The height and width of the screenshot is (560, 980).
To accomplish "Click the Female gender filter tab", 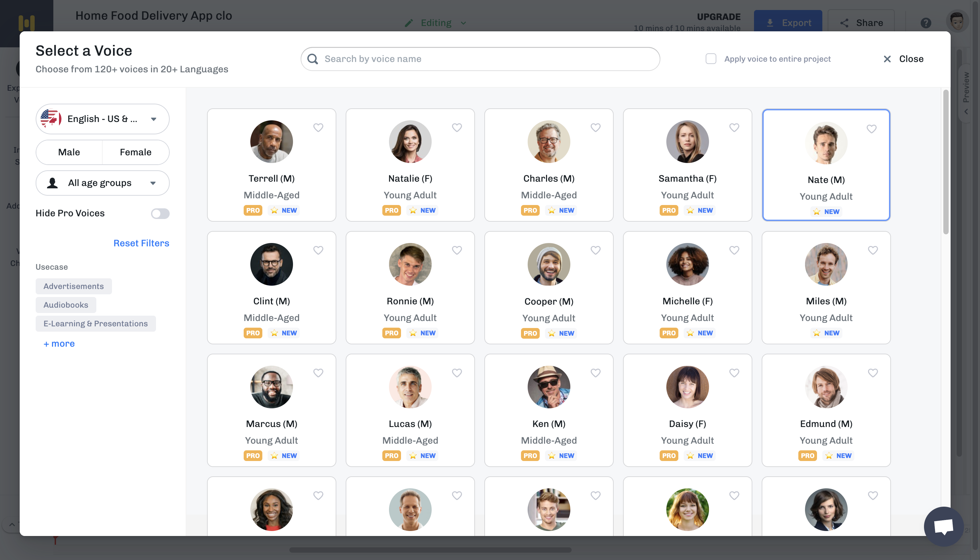I will tap(135, 152).
